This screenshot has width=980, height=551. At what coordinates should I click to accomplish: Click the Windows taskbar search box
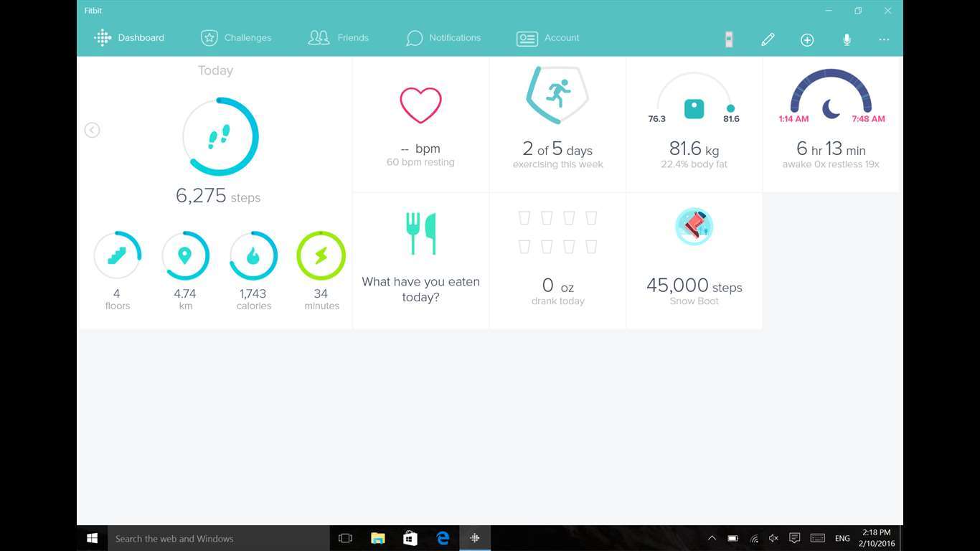pos(215,538)
